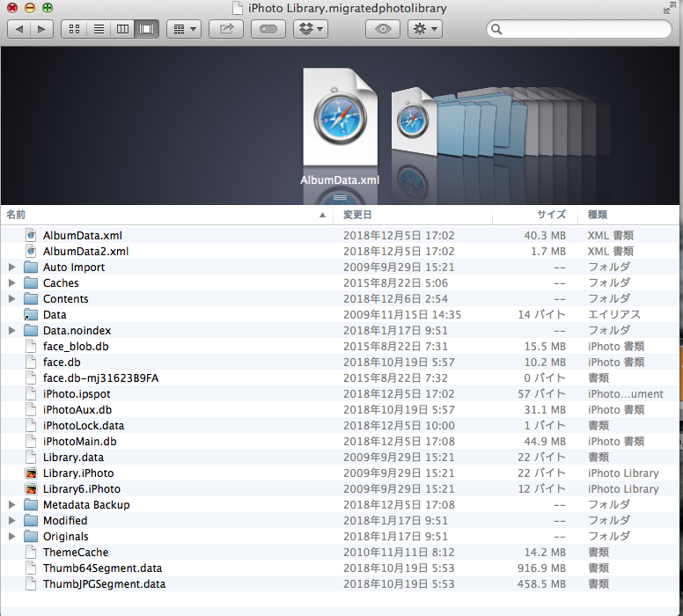Expand the Caches folder
The image size is (683, 616).
[x=11, y=282]
